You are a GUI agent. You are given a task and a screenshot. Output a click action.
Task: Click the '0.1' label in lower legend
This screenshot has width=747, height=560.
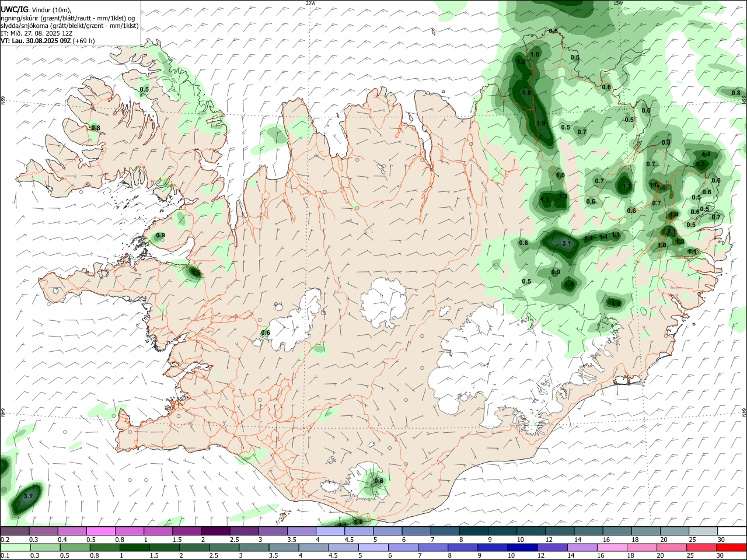pyautogui.click(x=5, y=555)
